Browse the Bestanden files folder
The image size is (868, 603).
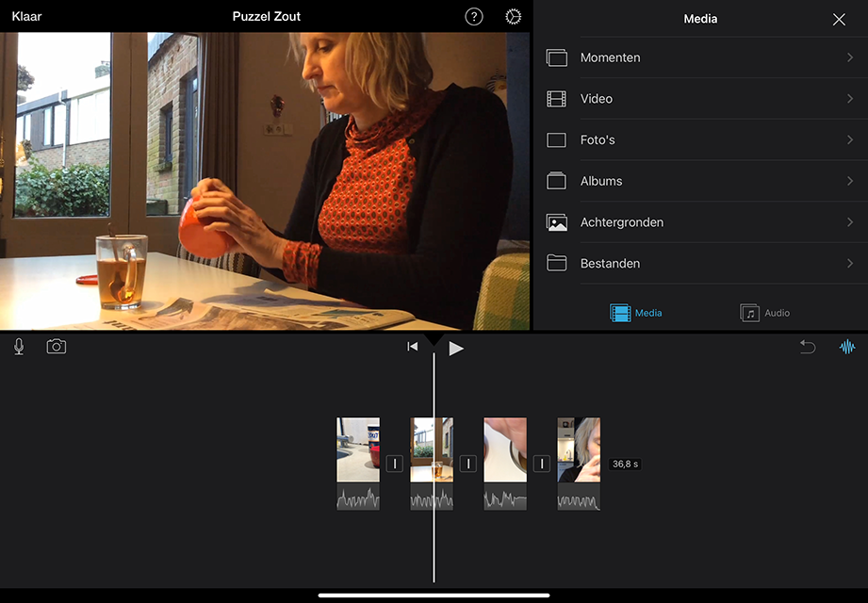(x=700, y=264)
